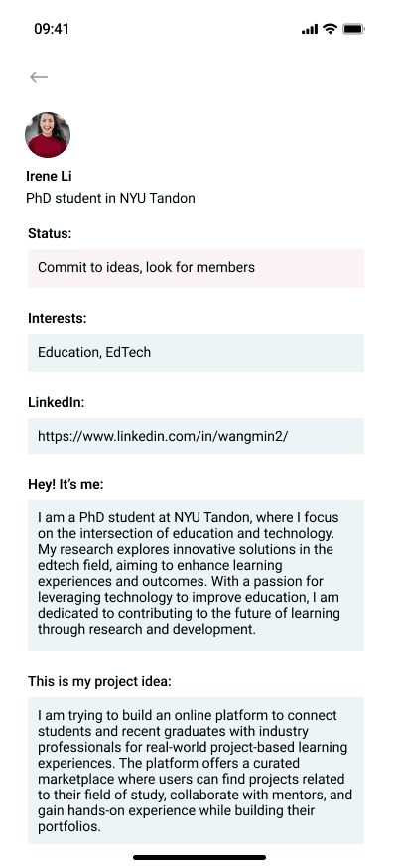This screenshot has width=399, height=868.
Task: Tap the project idea description box
Action: (196, 771)
